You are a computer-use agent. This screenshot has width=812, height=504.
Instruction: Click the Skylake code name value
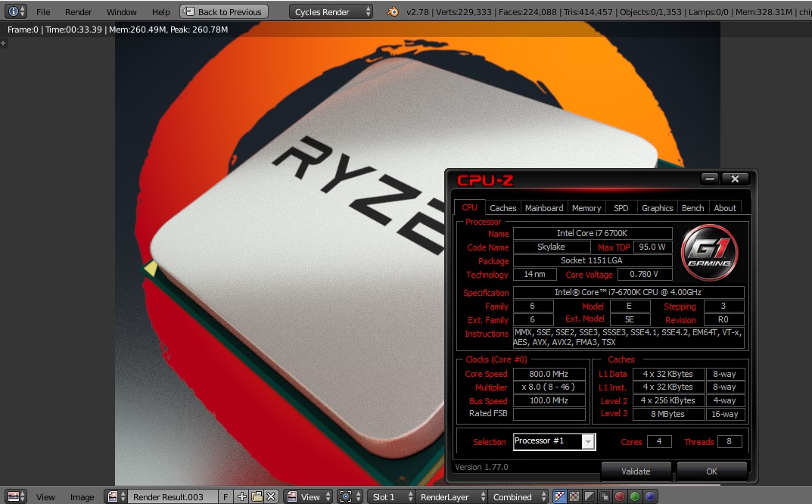point(551,247)
